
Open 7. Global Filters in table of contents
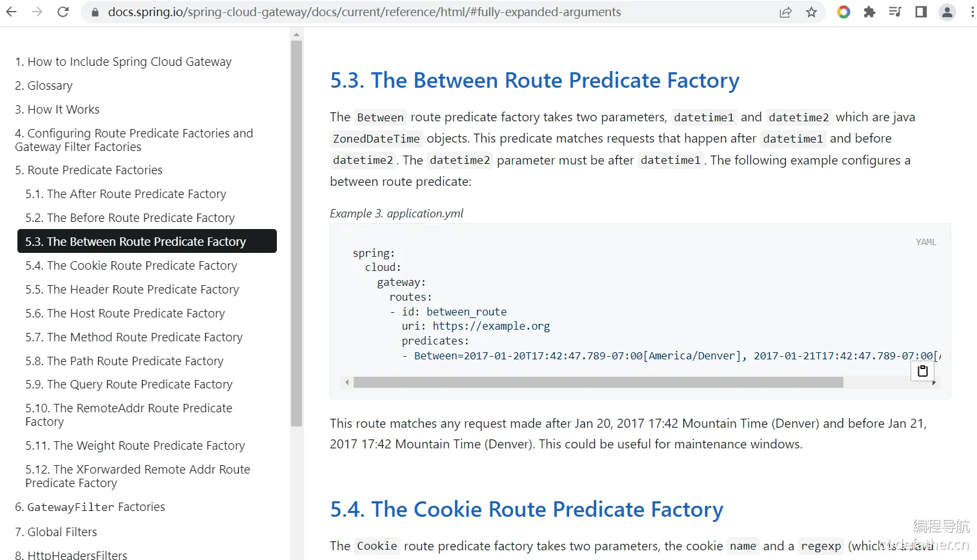click(x=55, y=532)
